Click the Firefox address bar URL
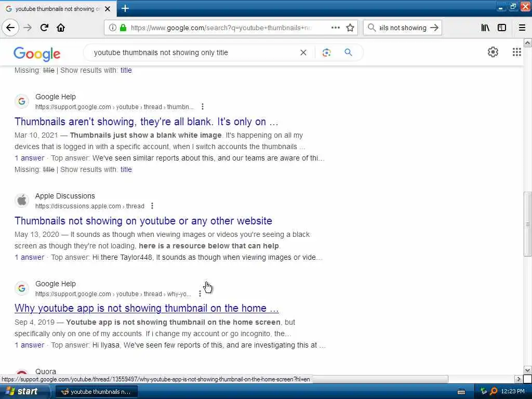This screenshot has height=399, width=532. [x=221, y=28]
